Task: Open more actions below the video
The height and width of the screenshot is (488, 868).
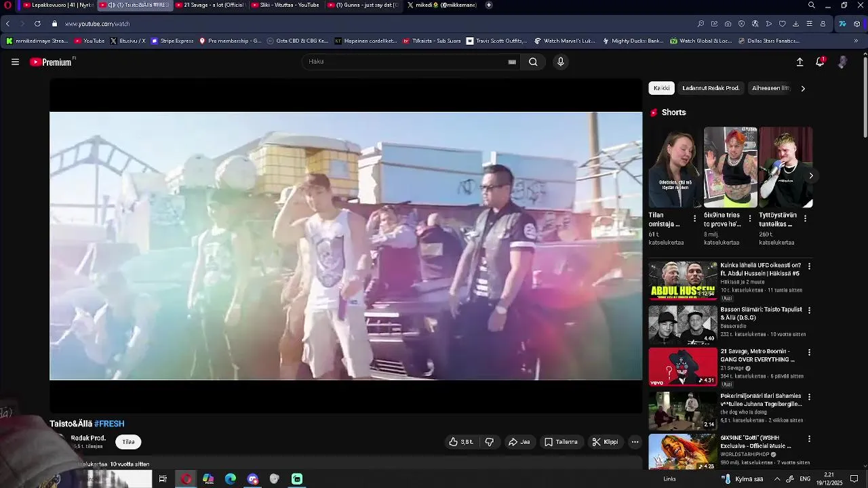Action: [635, 442]
